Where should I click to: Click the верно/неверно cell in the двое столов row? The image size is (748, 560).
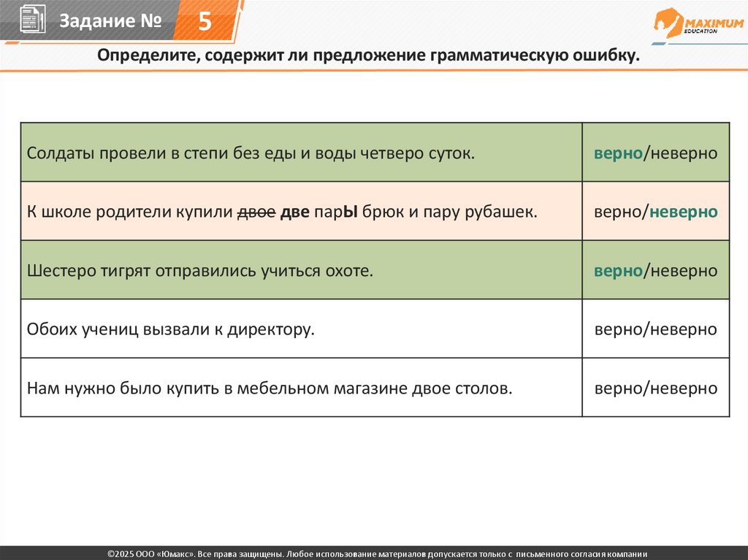pyautogui.click(x=655, y=388)
